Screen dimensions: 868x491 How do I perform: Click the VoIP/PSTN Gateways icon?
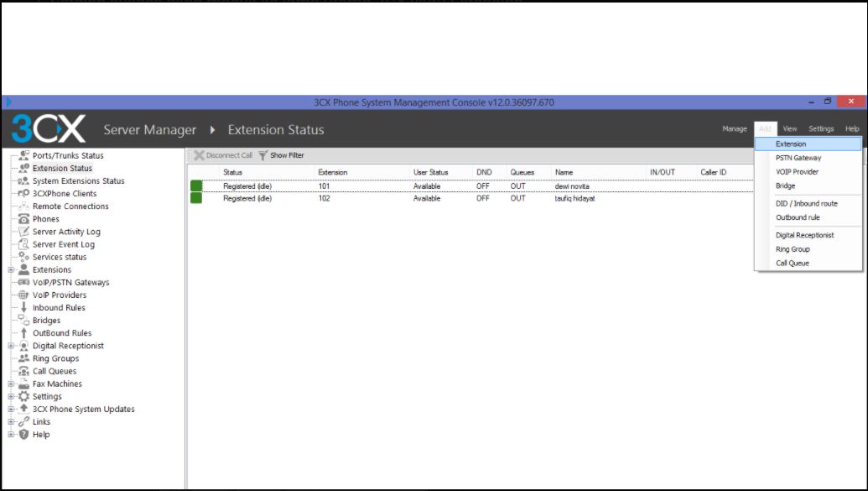pyautogui.click(x=23, y=282)
